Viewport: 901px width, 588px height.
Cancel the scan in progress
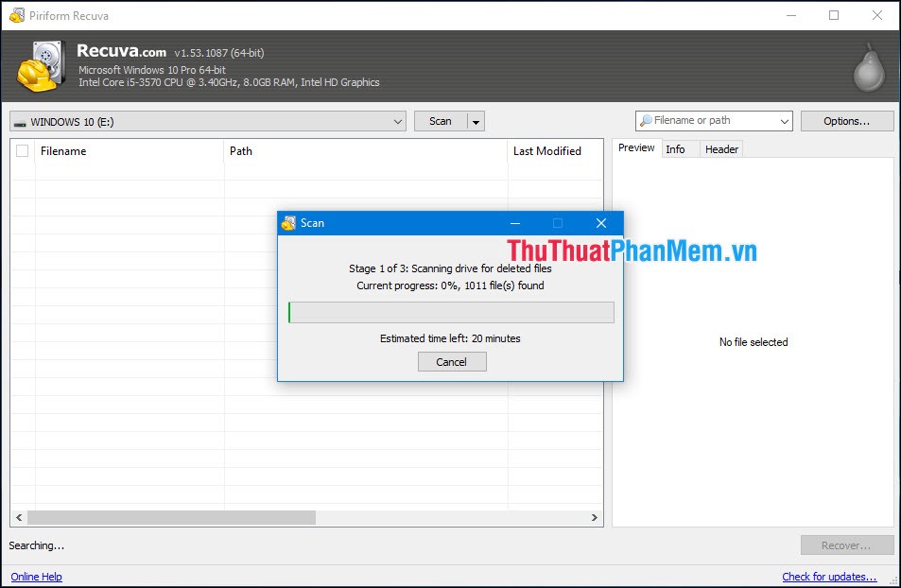point(452,362)
